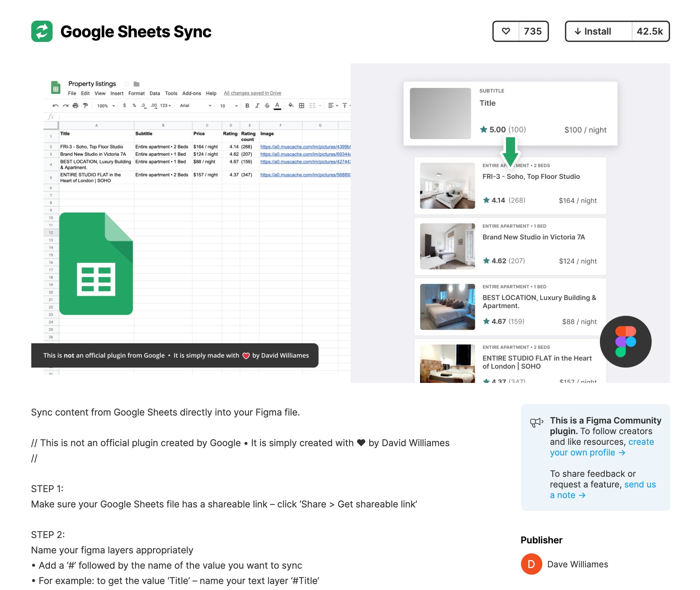This screenshot has width=700, height=590.
Task: Click the Brand New Studio listing photo
Action: 447,246
